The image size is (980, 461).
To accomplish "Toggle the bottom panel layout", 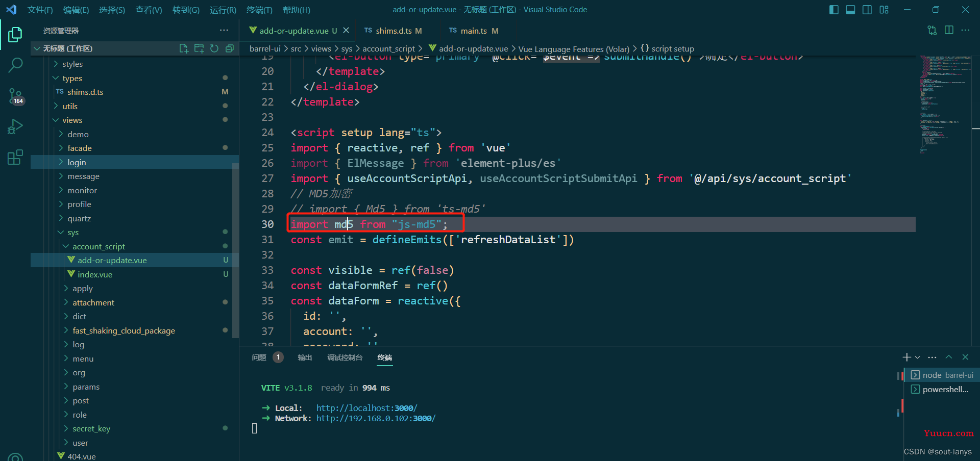I will click(850, 10).
